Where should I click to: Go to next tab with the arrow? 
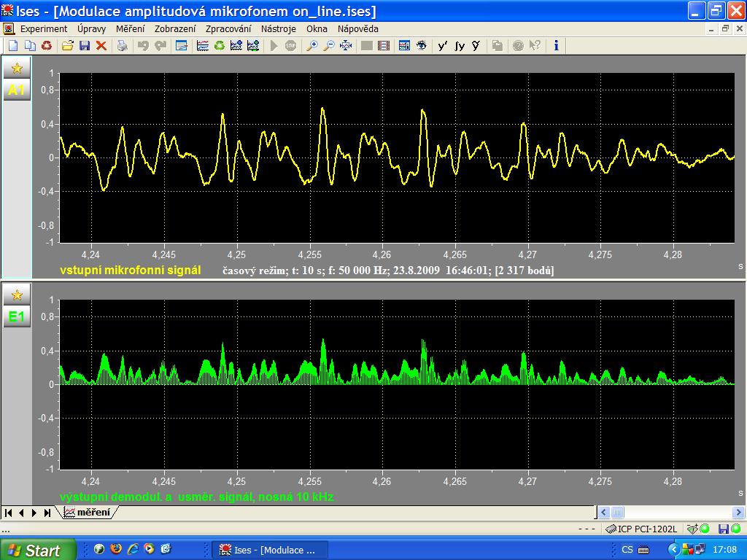point(34,513)
